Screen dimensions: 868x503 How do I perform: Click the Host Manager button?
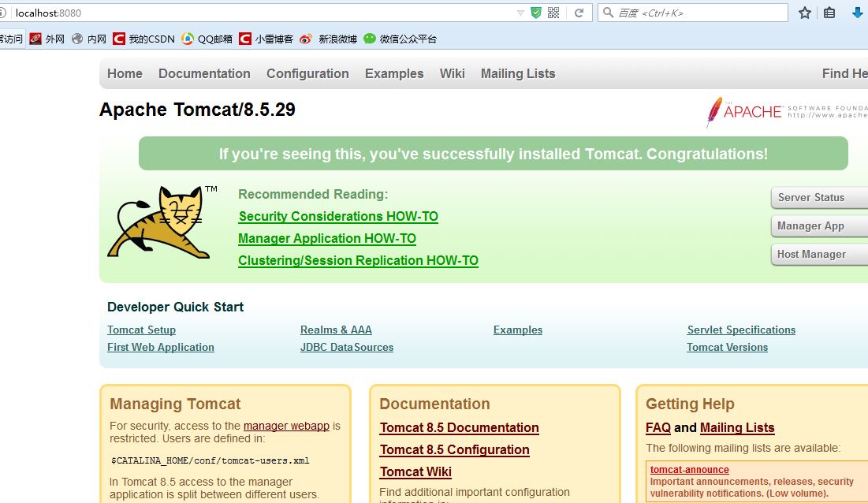click(819, 254)
